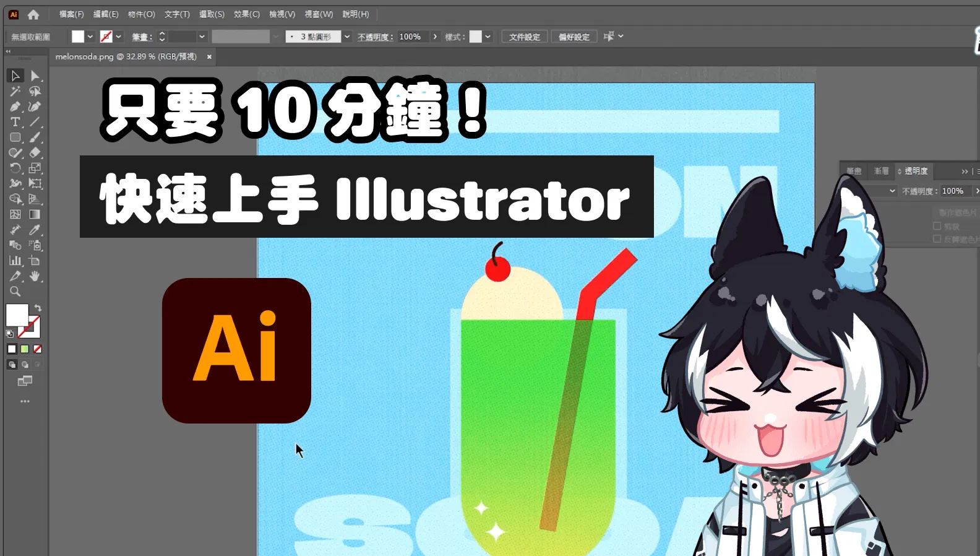Select the Perspective Grid tool

[x=35, y=199]
